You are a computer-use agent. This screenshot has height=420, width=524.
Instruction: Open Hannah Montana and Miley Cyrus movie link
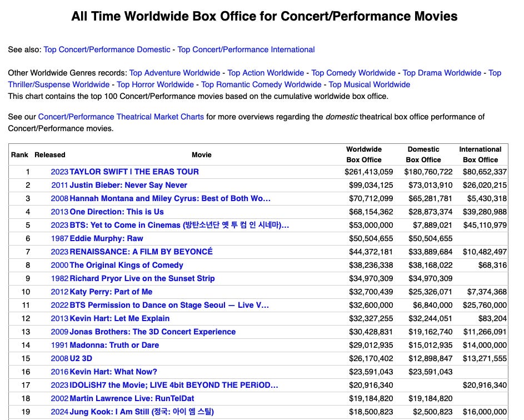coord(170,198)
